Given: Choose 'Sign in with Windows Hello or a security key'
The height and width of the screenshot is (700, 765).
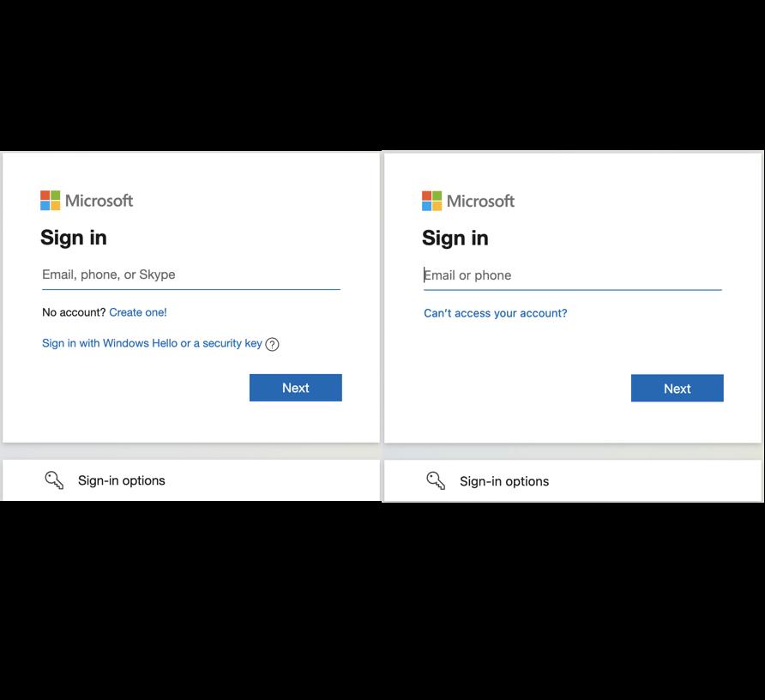Looking at the screenshot, I should coord(152,343).
